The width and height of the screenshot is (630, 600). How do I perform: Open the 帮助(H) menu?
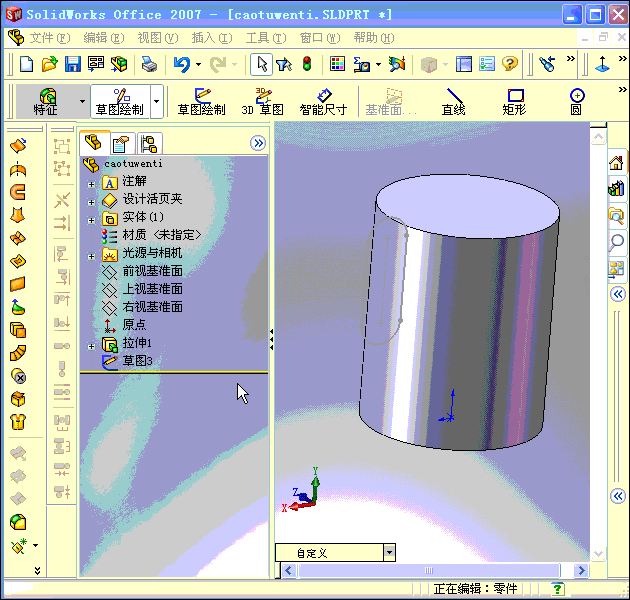point(374,38)
